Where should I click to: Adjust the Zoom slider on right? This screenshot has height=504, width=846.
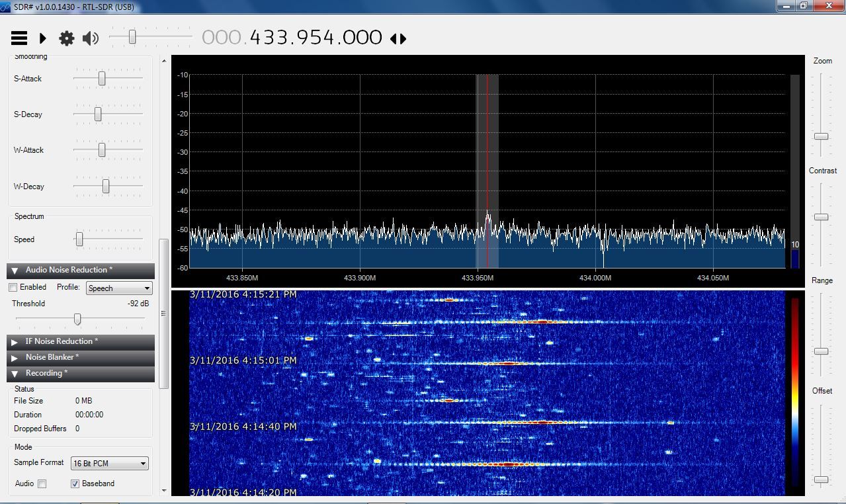[821, 114]
